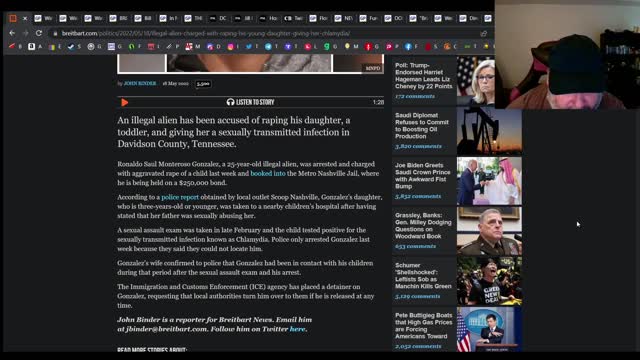Viewport: 640px width, 360px height.
Task: Open the pencil bookmark labeled P
Action: pos(169,47)
